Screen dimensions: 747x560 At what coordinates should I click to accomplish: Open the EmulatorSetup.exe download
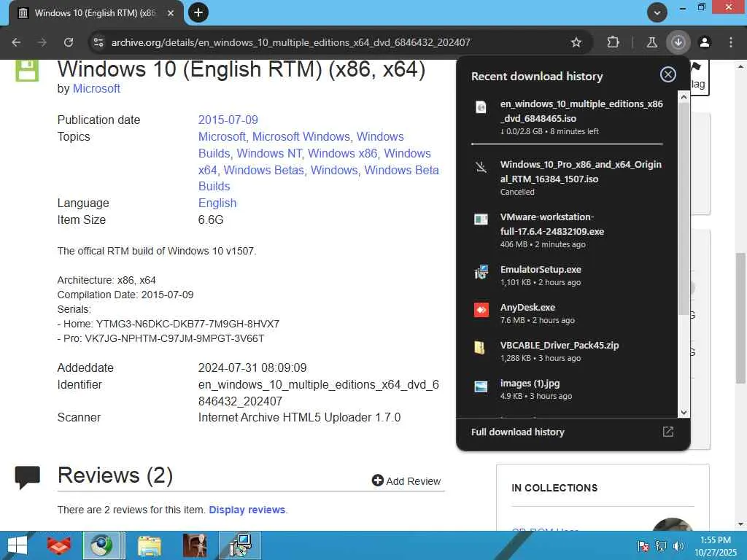[x=568, y=275]
